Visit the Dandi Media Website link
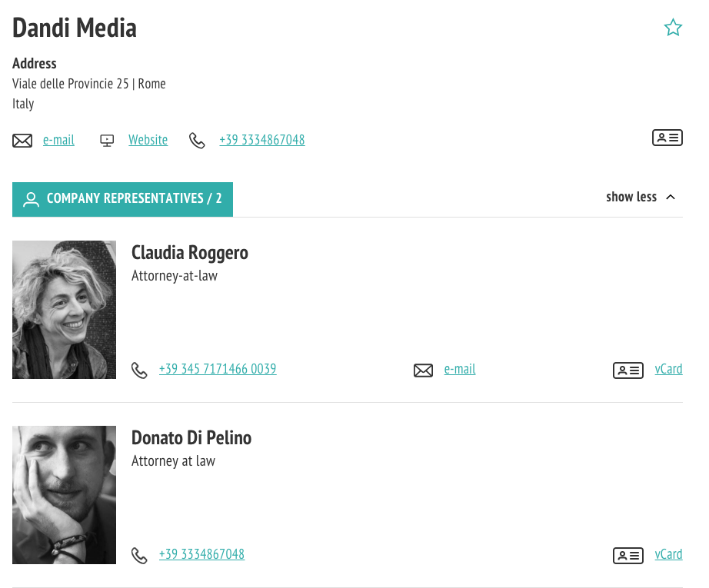Screen dimensions: 709x588 click(x=148, y=140)
